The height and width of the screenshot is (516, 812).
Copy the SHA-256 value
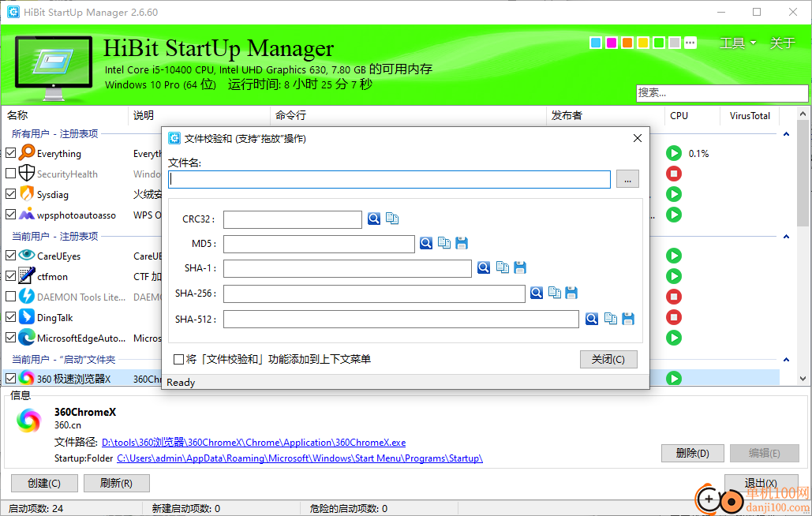pyautogui.click(x=555, y=293)
